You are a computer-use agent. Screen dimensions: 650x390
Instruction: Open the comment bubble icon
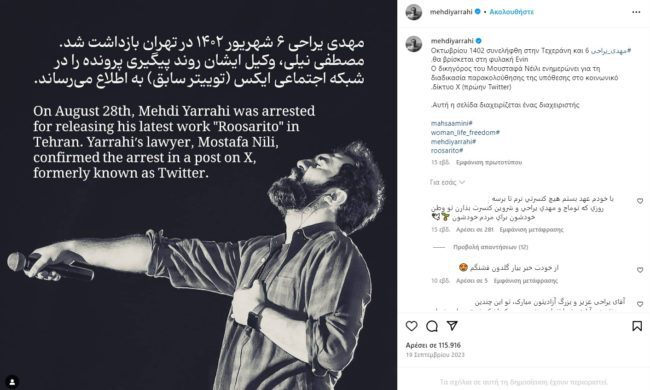432,326
